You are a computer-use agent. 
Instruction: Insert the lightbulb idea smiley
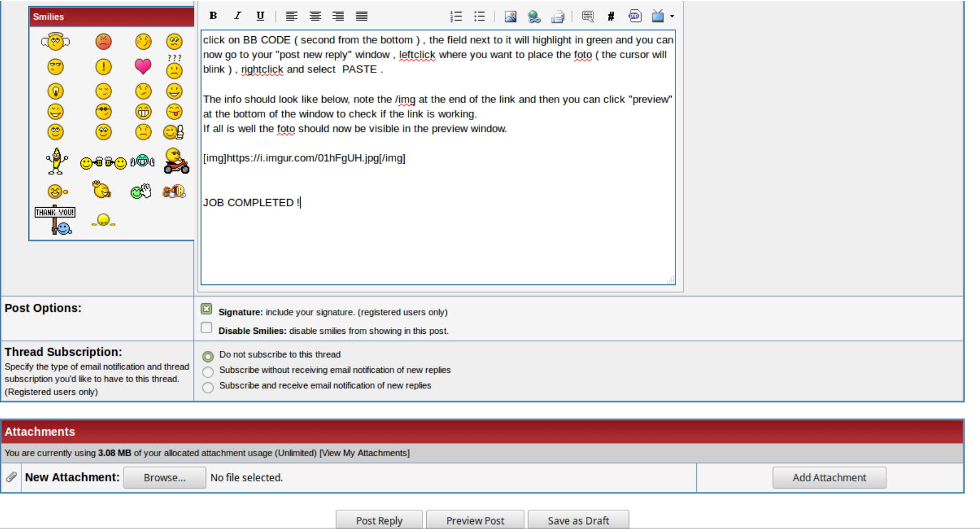pyautogui.click(x=55, y=91)
